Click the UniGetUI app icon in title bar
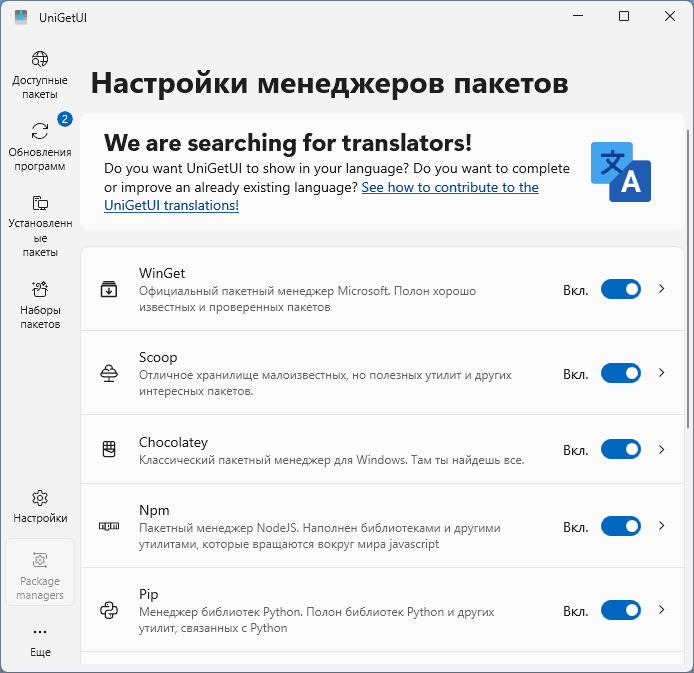The height and width of the screenshot is (673, 694). tap(21, 17)
